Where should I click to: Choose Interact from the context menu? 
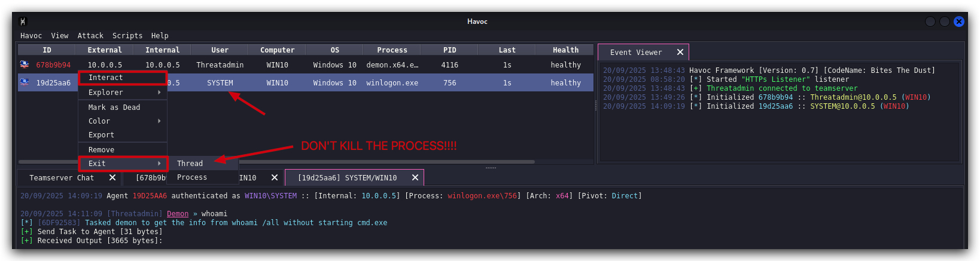(123, 78)
